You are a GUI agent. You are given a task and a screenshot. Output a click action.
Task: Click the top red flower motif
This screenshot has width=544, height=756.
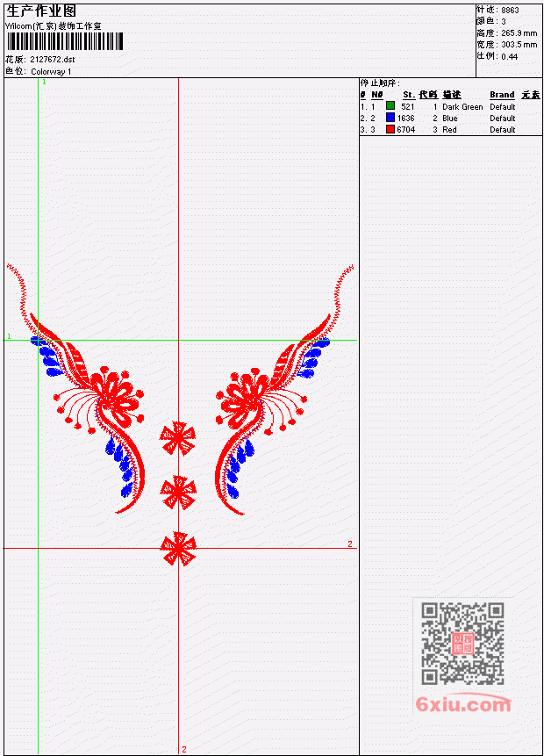coord(178,438)
